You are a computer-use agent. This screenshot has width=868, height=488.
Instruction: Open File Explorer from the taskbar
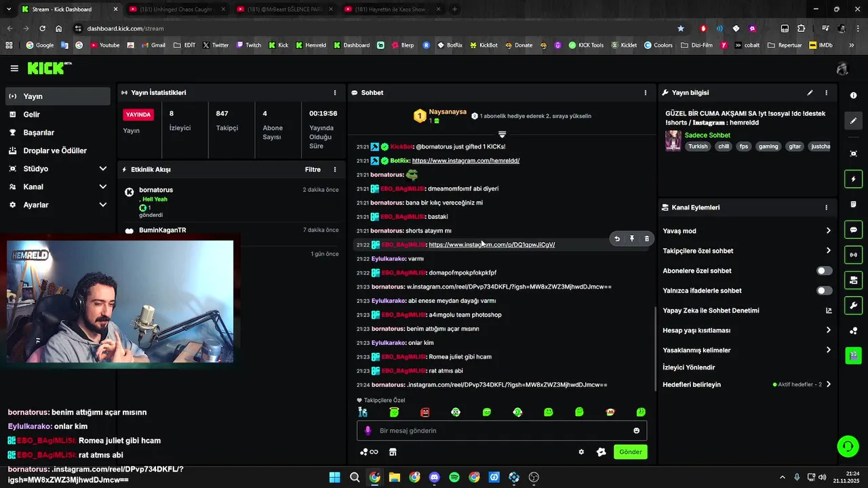point(395,477)
